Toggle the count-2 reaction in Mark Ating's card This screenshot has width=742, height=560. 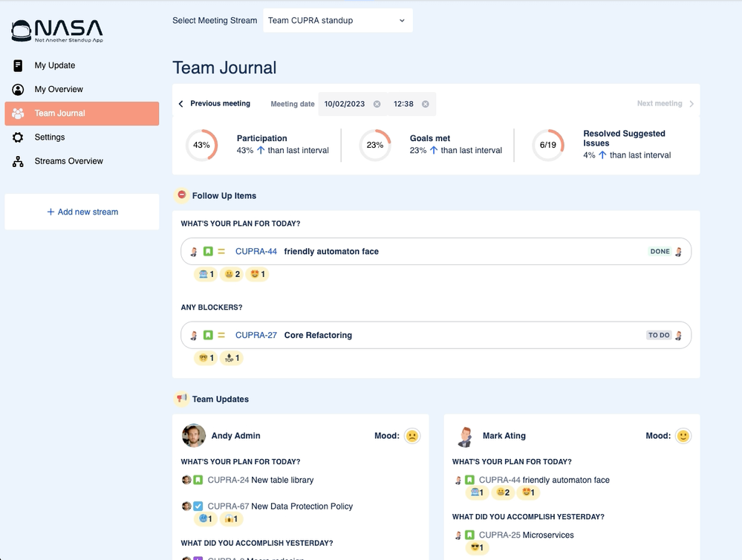503,492
